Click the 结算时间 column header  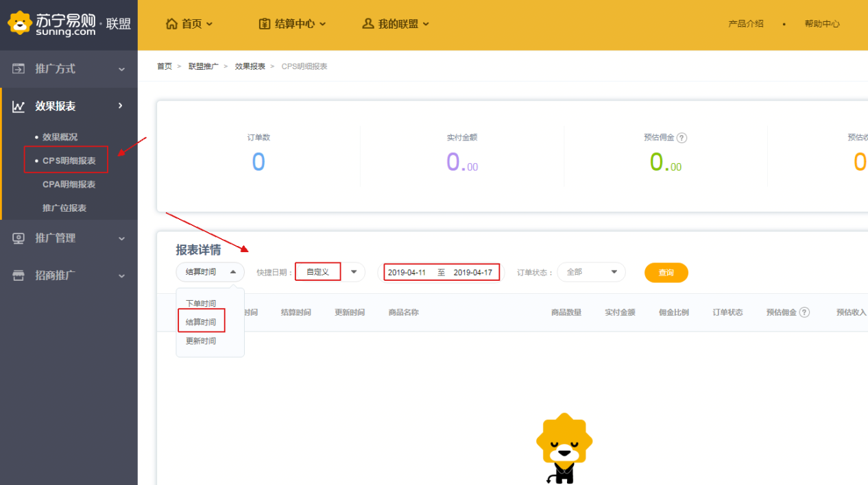point(296,312)
